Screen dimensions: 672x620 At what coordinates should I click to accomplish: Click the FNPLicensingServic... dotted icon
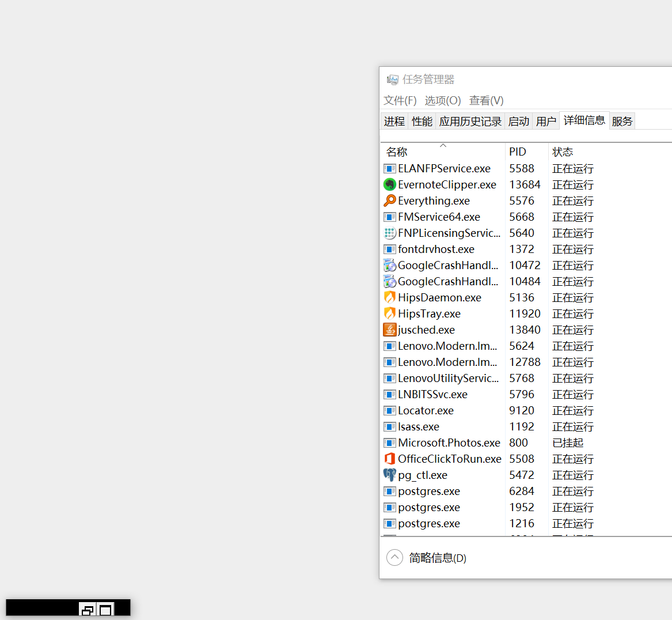390,233
